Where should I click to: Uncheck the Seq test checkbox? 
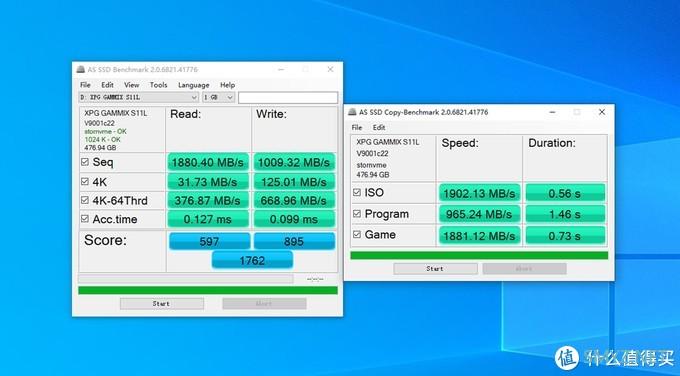coord(85,162)
